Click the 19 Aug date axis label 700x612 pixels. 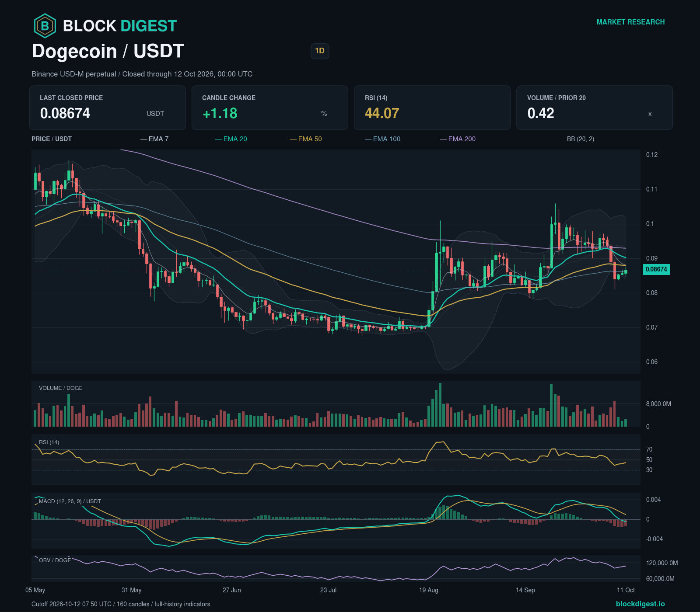pos(429,590)
